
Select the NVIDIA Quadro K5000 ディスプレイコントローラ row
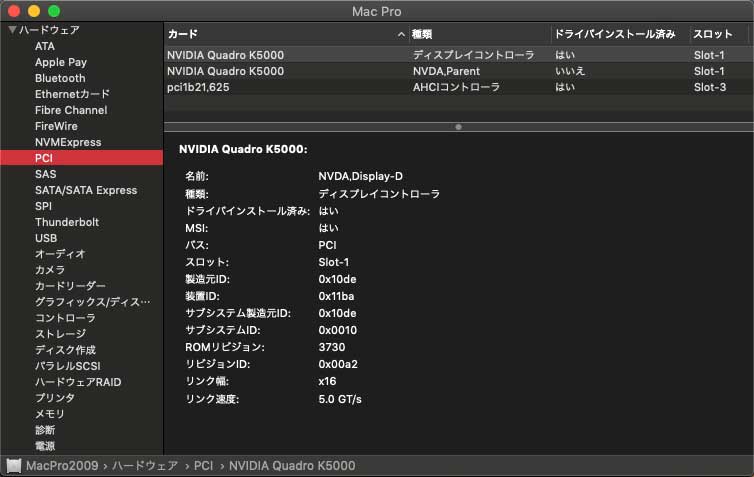[x=459, y=55]
